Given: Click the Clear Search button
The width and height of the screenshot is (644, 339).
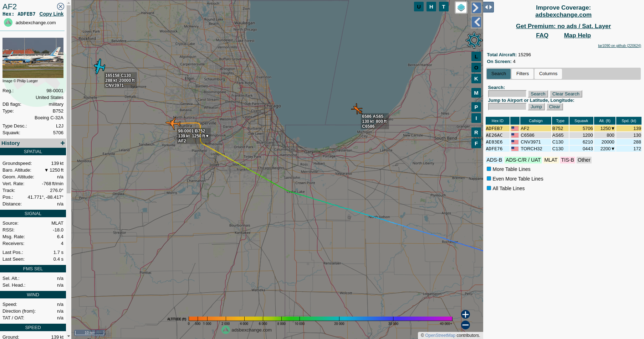Looking at the screenshot, I should (566, 94).
